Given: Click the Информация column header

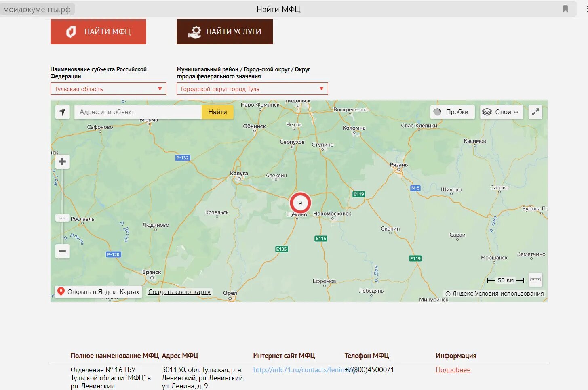Looking at the screenshot, I should (x=456, y=356).
